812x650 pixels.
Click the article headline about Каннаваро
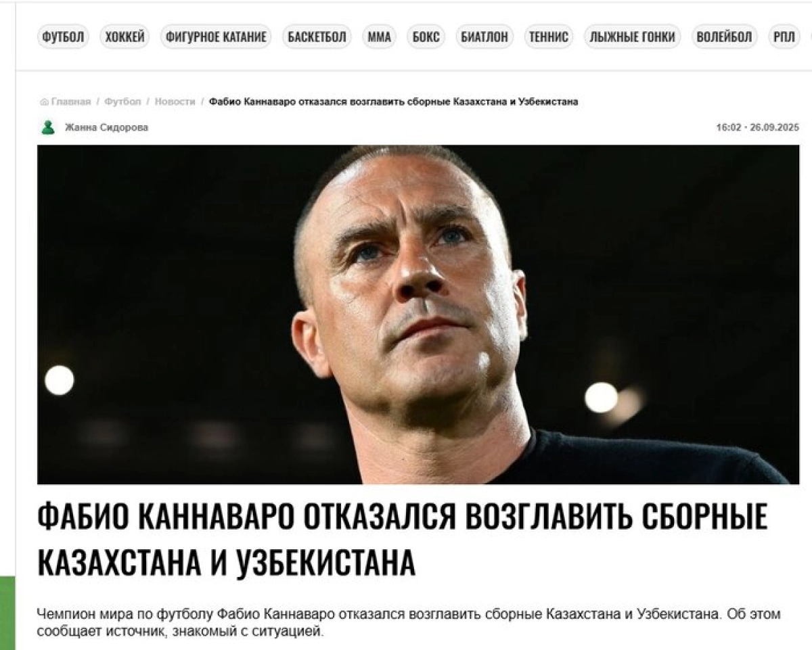pos(403,540)
